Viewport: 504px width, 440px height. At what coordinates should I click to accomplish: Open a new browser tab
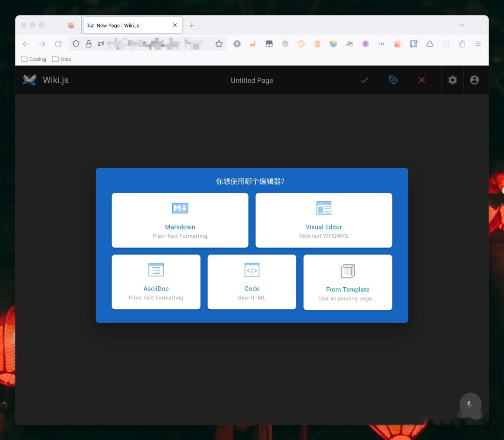192,25
